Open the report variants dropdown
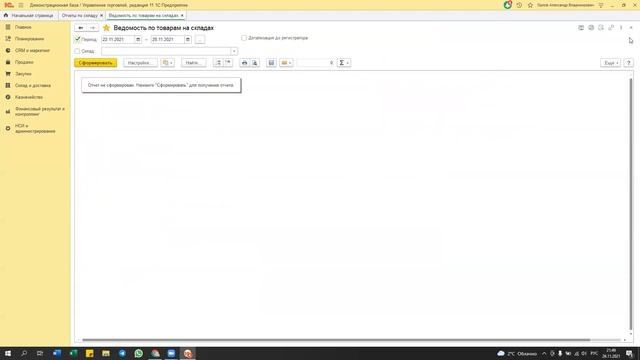 point(167,63)
